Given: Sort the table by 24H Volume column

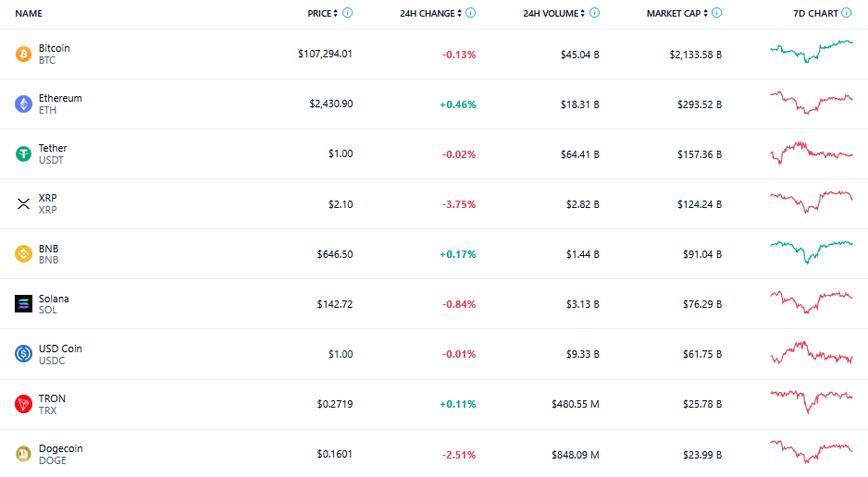Looking at the screenshot, I should (x=553, y=13).
